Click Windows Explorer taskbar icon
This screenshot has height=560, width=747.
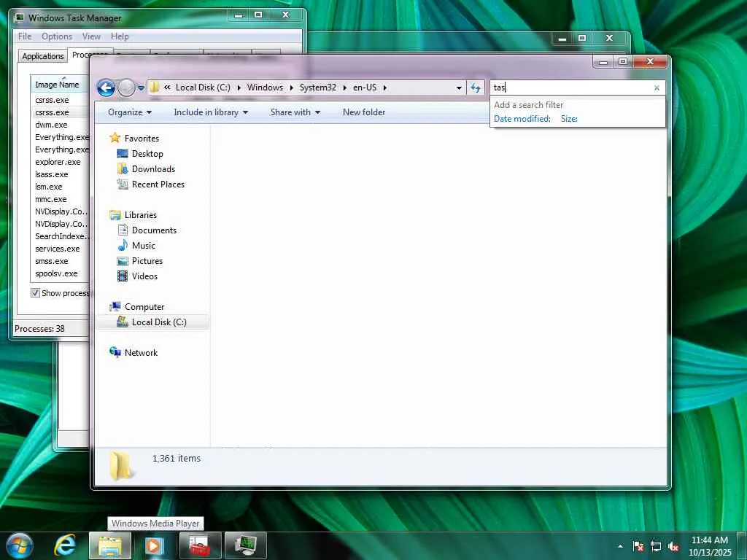coord(110,545)
